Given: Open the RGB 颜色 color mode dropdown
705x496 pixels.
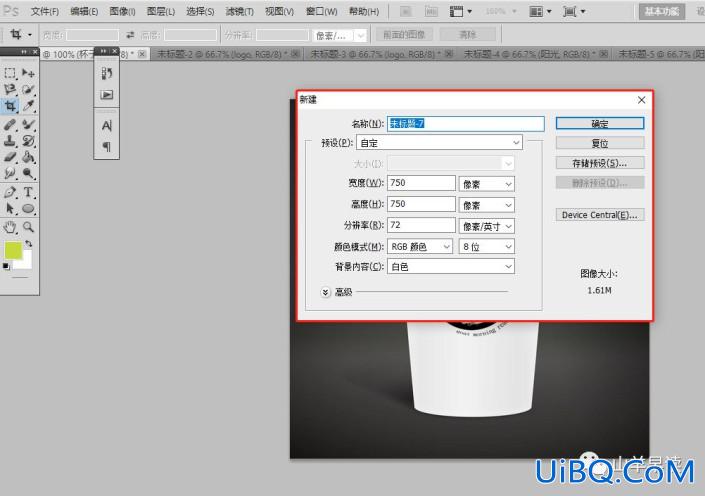Looking at the screenshot, I should pos(420,246).
